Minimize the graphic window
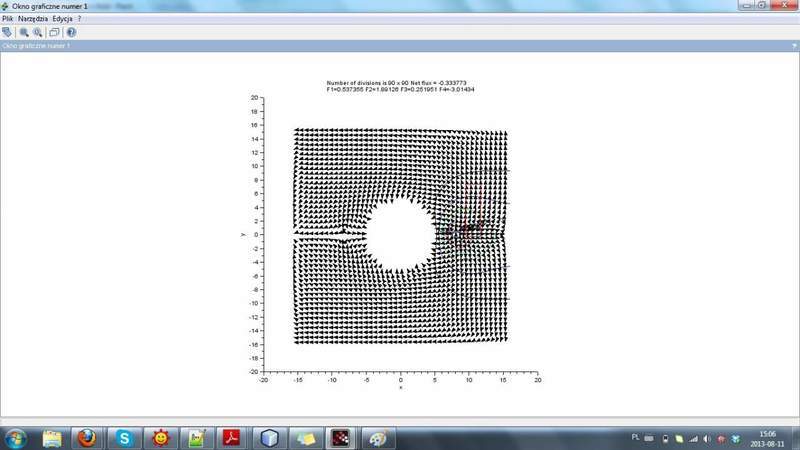 click(x=747, y=5)
